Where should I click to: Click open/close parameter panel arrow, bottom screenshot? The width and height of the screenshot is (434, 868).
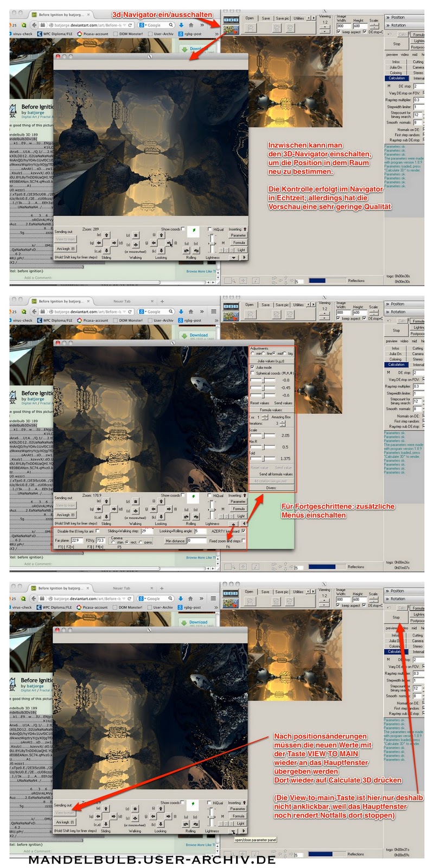tap(234, 831)
